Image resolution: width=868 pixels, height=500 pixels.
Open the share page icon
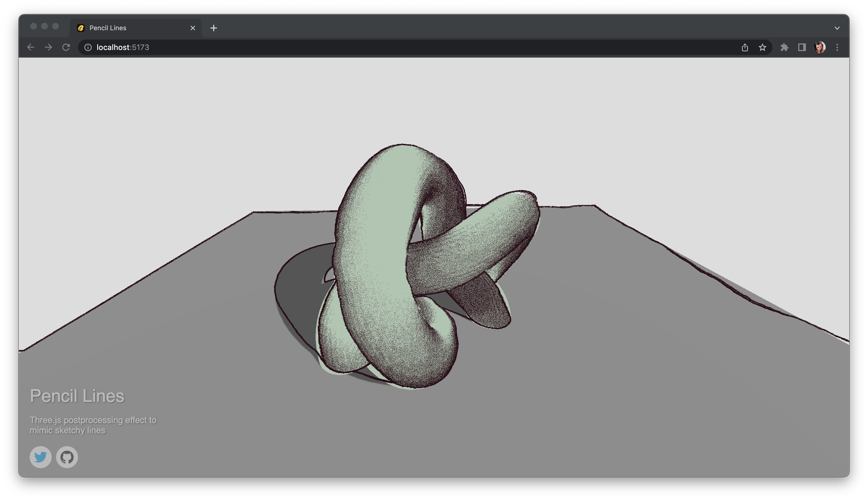pyautogui.click(x=744, y=47)
